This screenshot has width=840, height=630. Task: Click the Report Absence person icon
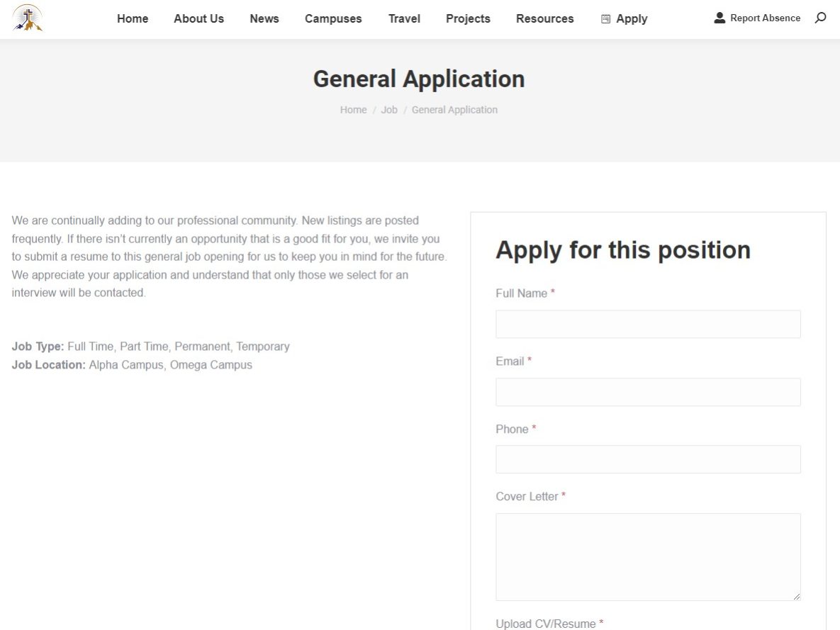pos(719,18)
